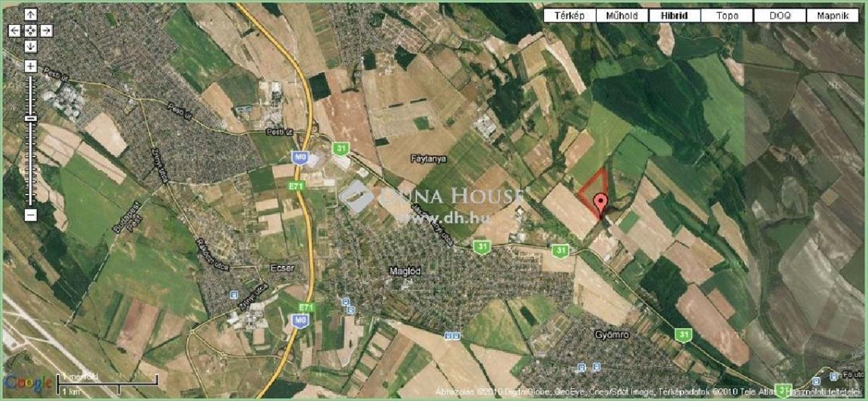Pan the map up with arrow button
Image resolution: width=868 pixels, height=401 pixels.
[30, 14]
